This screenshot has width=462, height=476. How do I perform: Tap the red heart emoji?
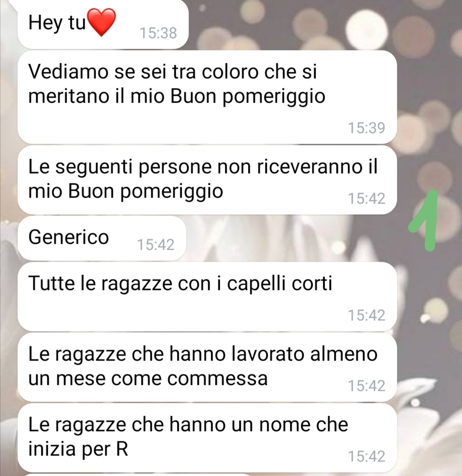tap(101, 23)
